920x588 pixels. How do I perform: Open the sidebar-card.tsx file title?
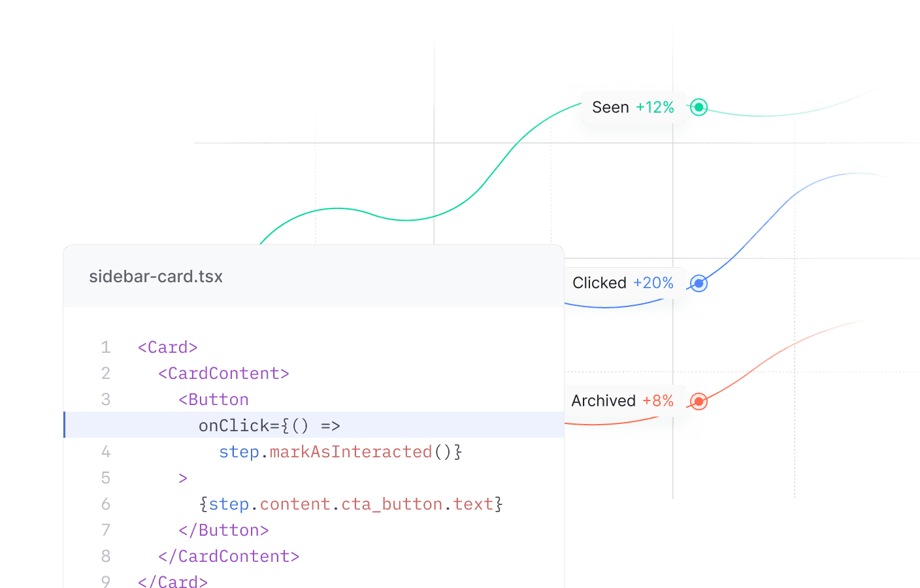point(156,276)
